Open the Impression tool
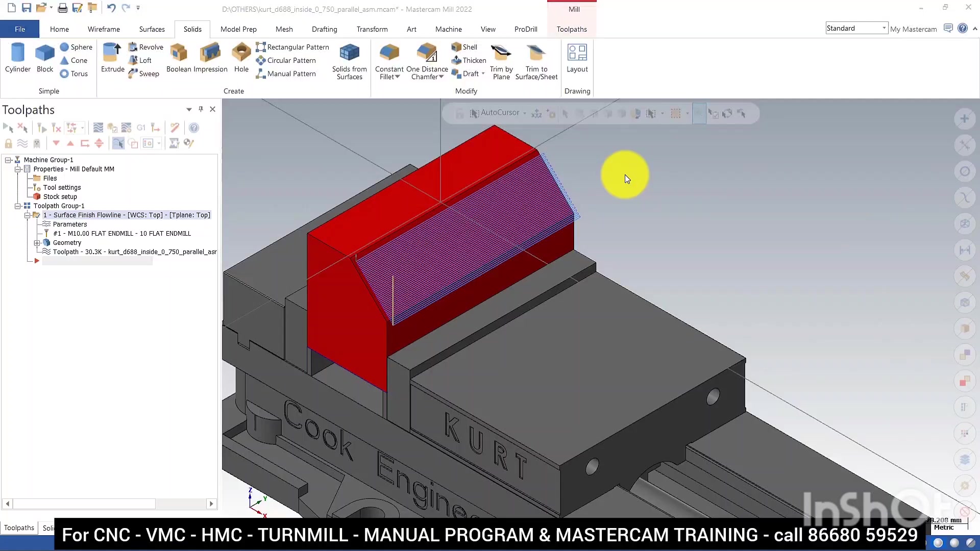This screenshot has height=551, width=980. pyautogui.click(x=210, y=58)
